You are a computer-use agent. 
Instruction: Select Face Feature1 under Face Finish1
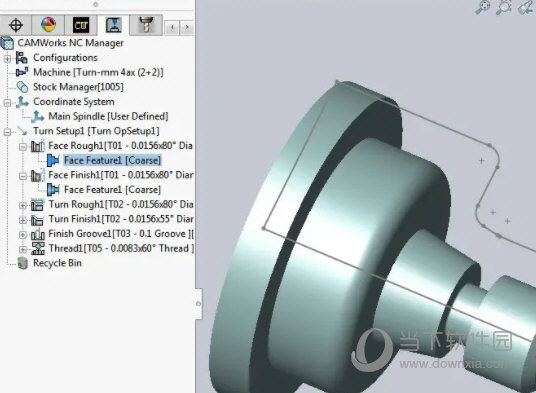tap(112, 190)
